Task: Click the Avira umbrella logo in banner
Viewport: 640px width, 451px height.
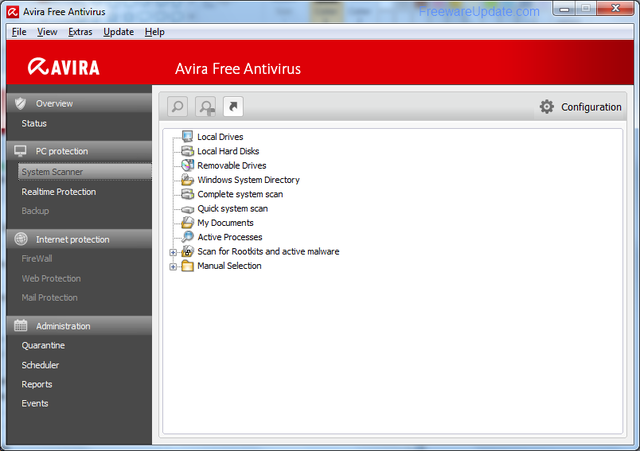Action: (x=38, y=67)
